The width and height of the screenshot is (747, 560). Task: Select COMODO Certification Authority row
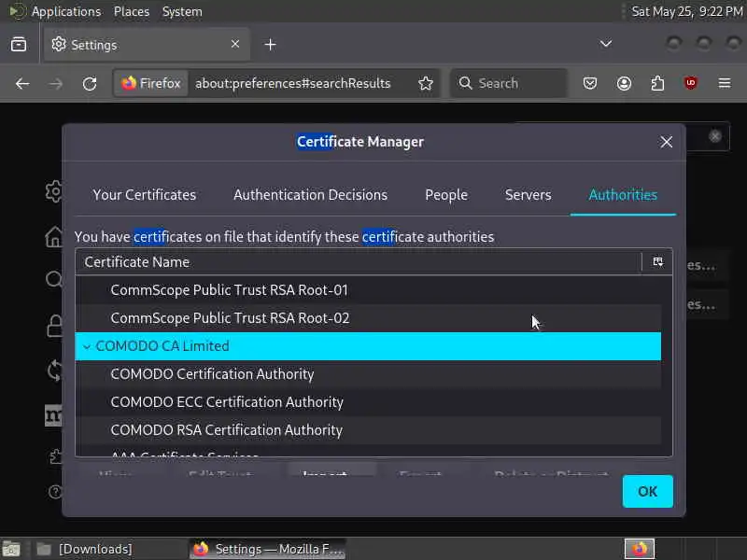click(x=368, y=374)
